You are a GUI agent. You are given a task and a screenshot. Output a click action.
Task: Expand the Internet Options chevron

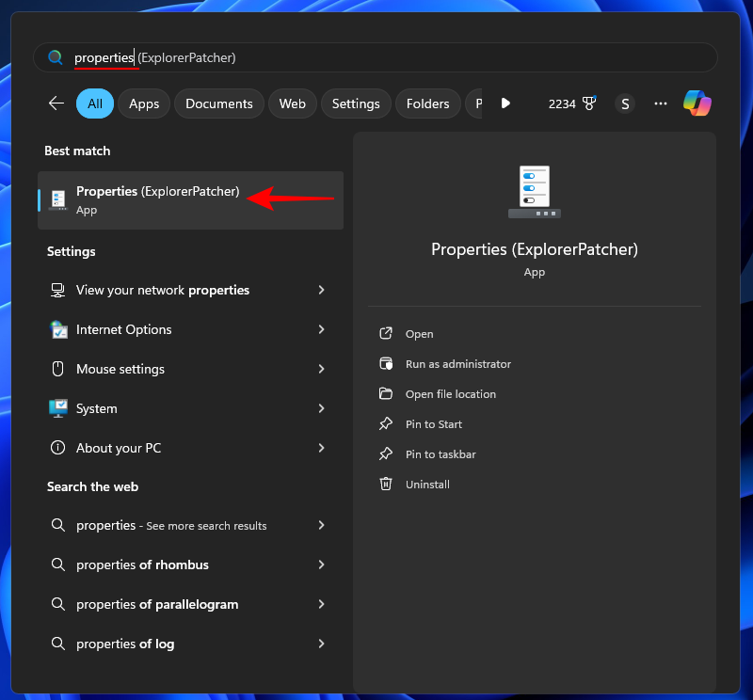321,329
